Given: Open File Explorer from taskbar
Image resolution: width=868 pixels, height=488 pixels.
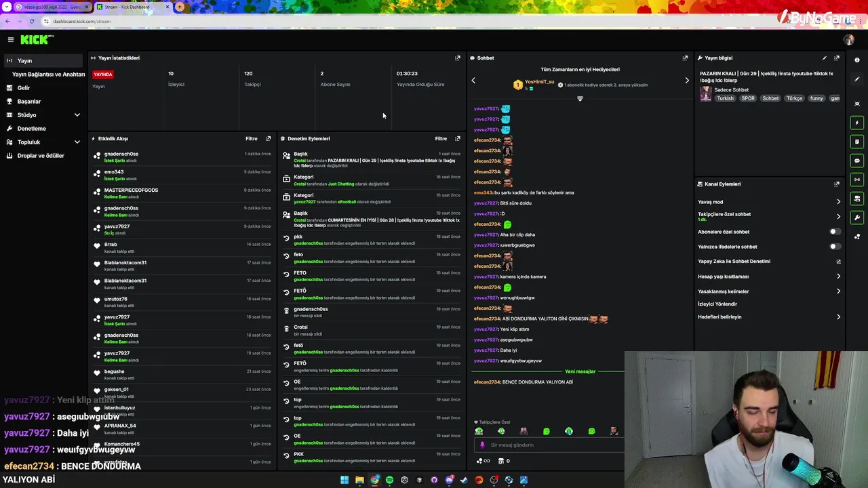Looking at the screenshot, I should [x=359, y=480].
